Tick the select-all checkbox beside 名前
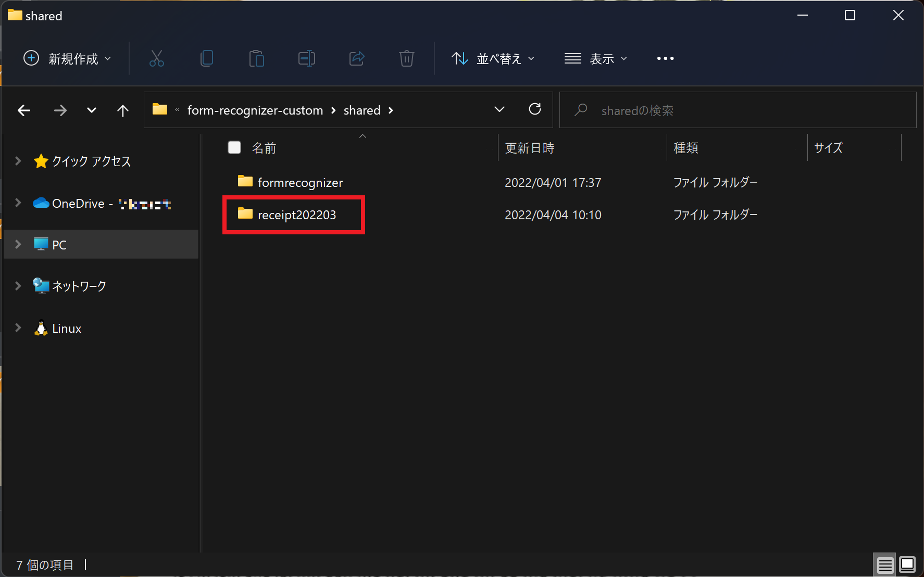Screen dimensions: 924x577 click(234, 147)
